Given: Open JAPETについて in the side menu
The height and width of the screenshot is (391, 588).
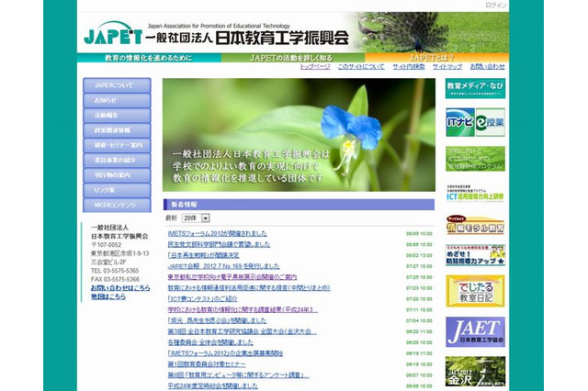Looking at the screenshot, I should click(x=117, y=85).
